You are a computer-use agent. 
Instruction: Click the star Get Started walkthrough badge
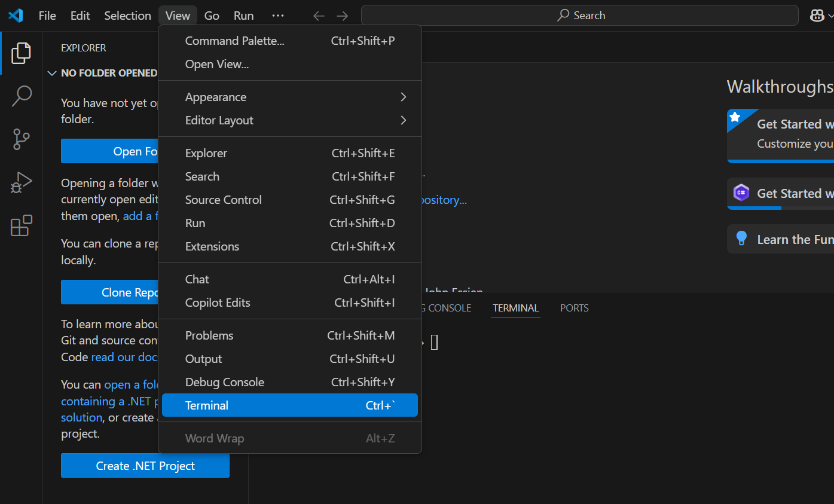735,117
